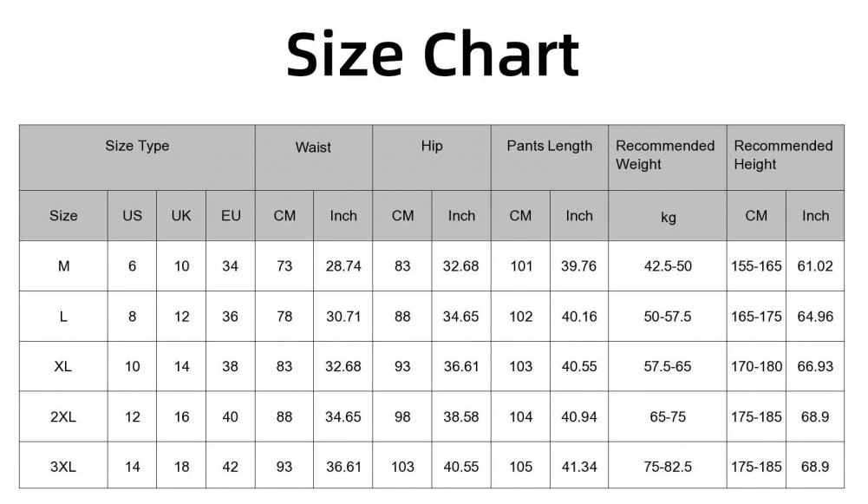Image resolution: width=868 pixels, height=504 pixels.
Task: Select the 64.96 height inch value
Action: [815, 317]
